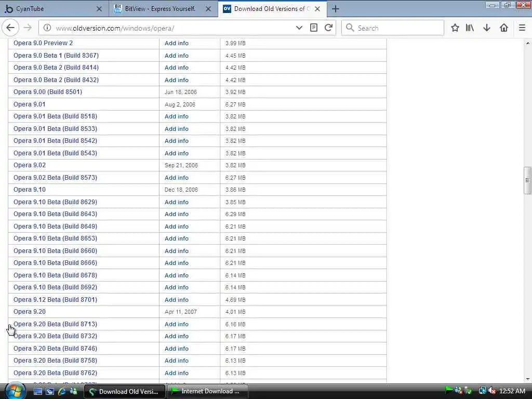The image size is (532, 399).
Task: Click the 6.29 MB size cell
Action: (x=235, y=214)
